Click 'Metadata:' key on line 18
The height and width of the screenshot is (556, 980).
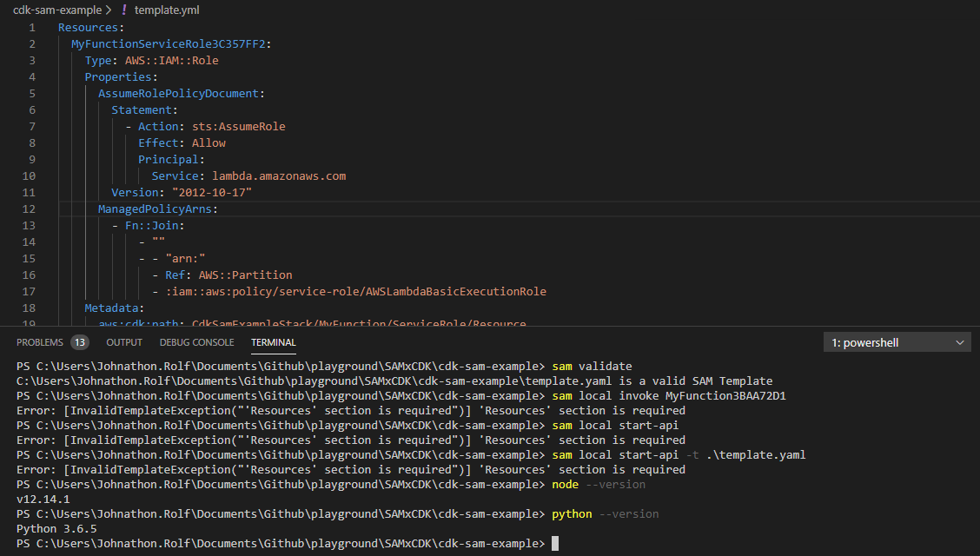click(115, 308)
